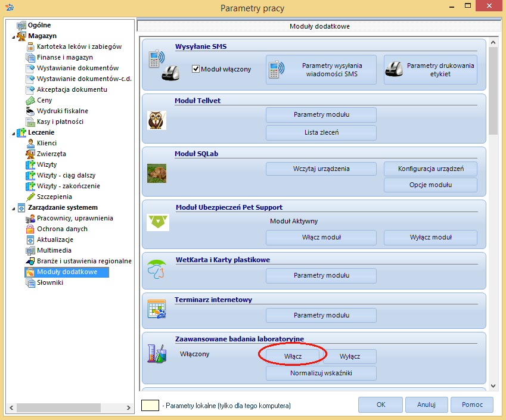Click the modules panel scroll up arrow

pos(493,42)
